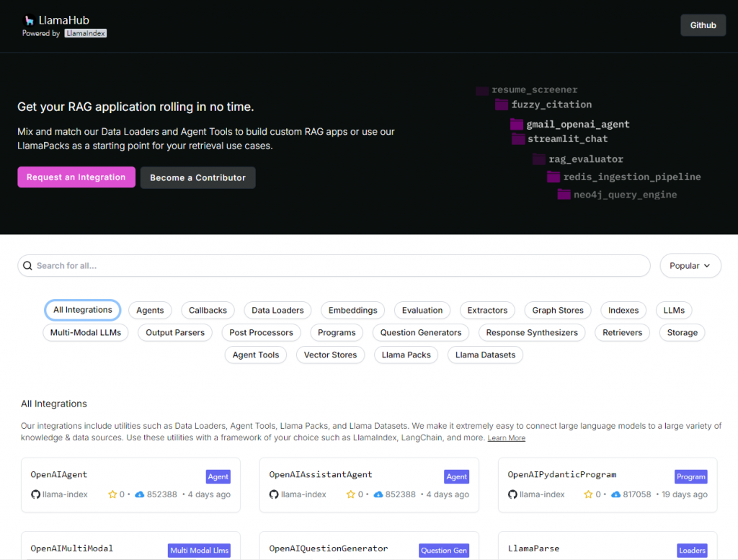Open the Learn More link
The image size is (738, 560).
[x=507, y=438]
